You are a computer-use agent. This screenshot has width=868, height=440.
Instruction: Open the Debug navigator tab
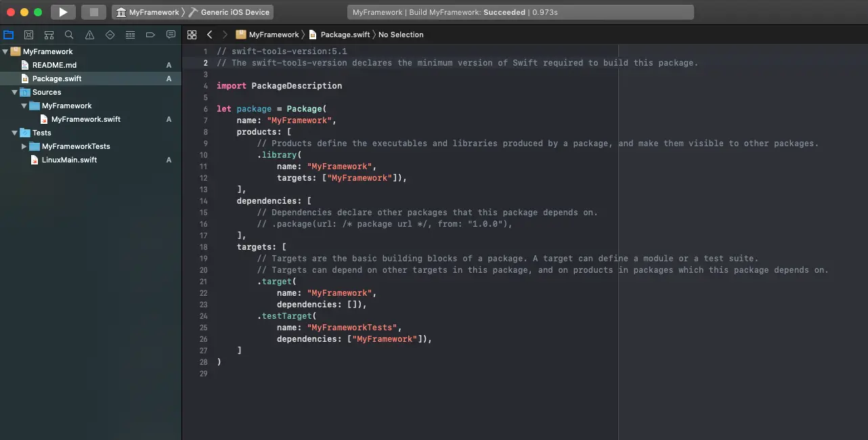point(130,35)
